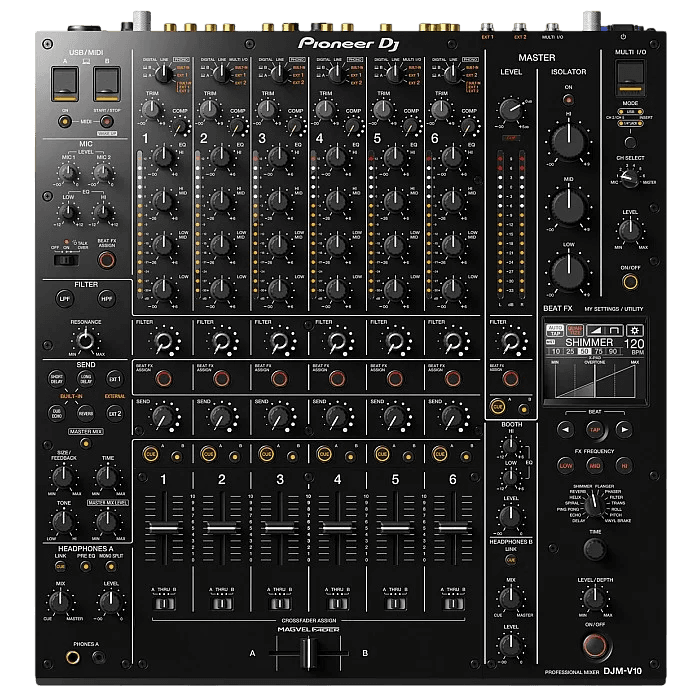
Task: Click the Isolator HI knob
Action: click(x=568, y=141)
